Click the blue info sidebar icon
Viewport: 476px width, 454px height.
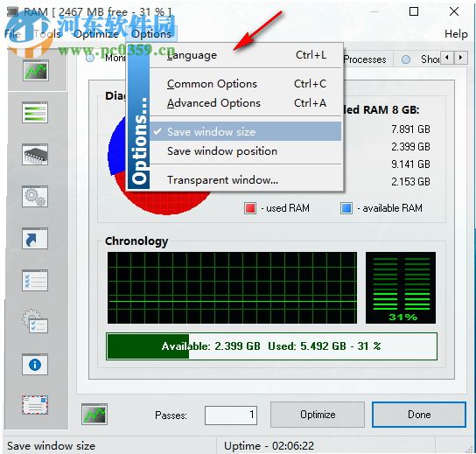(35, 365)
